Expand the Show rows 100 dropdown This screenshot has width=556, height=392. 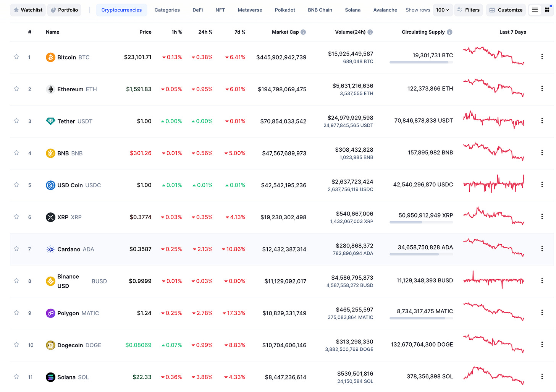pos(443,10)
